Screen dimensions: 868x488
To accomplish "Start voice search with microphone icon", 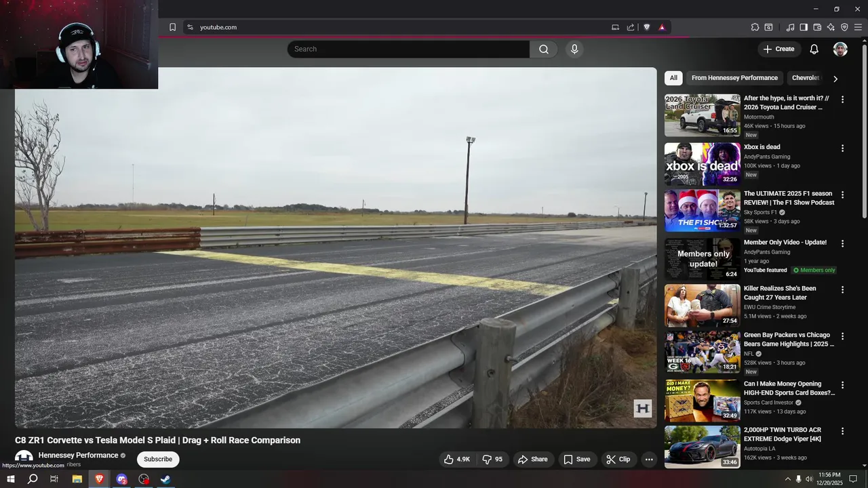I will pos(574,49).
